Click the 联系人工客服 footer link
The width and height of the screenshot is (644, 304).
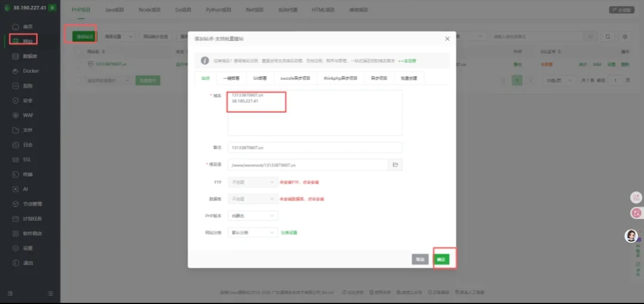tap(470, 292)
